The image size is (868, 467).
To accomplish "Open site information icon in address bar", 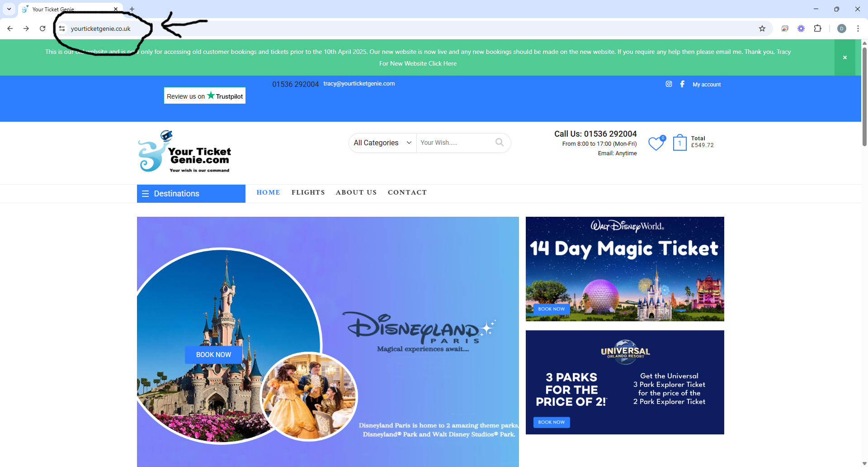I will [62, 29].
